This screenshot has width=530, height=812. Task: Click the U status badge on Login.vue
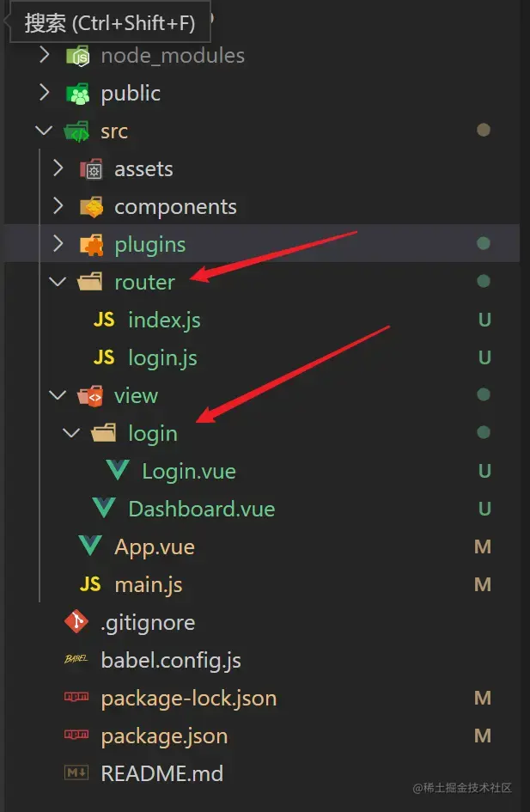pyautogui.click(x=484, y=471)
